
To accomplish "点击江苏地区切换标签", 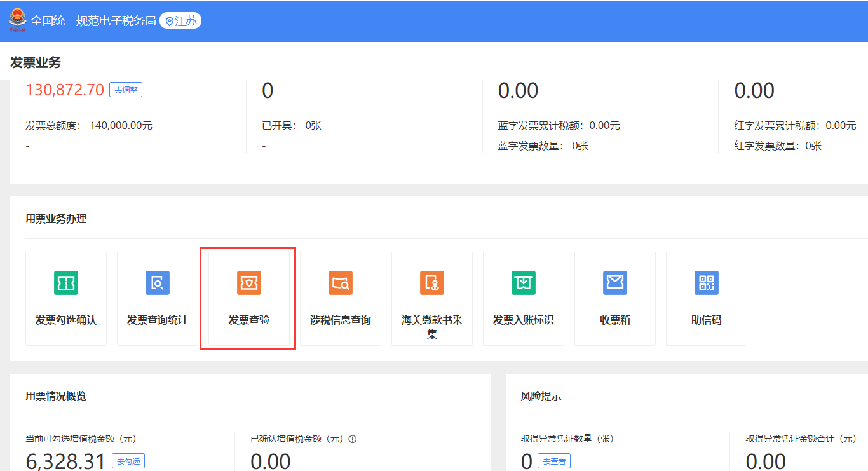I will 180,20.
